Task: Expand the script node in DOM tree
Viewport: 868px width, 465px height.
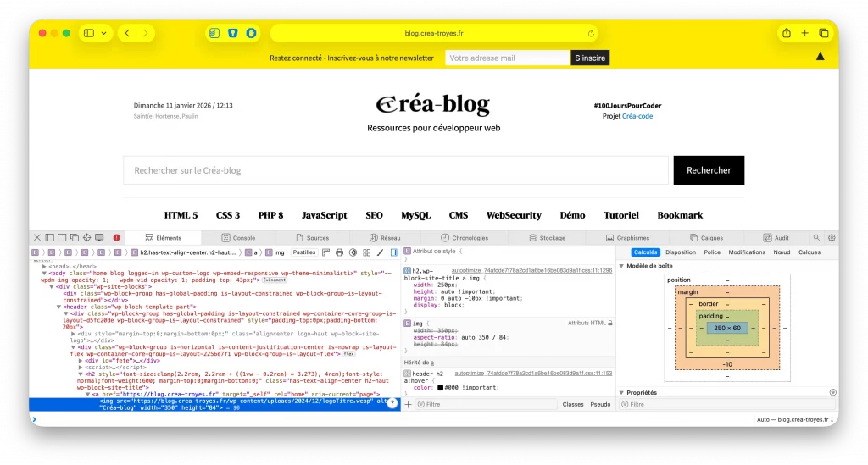Action: click(x=81, y=367)
